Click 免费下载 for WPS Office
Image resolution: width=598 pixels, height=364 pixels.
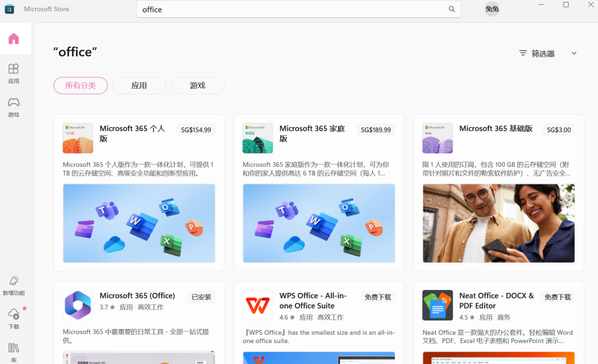(378, 296)
